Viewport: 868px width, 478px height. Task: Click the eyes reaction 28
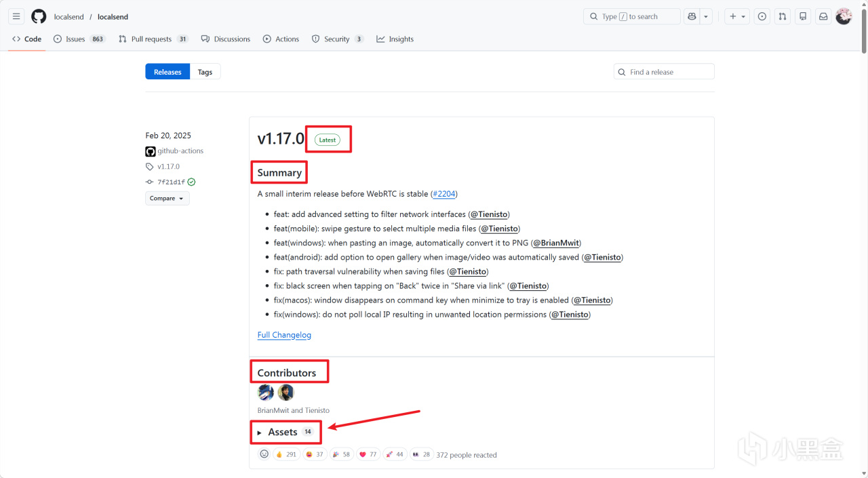click(422, 454)
